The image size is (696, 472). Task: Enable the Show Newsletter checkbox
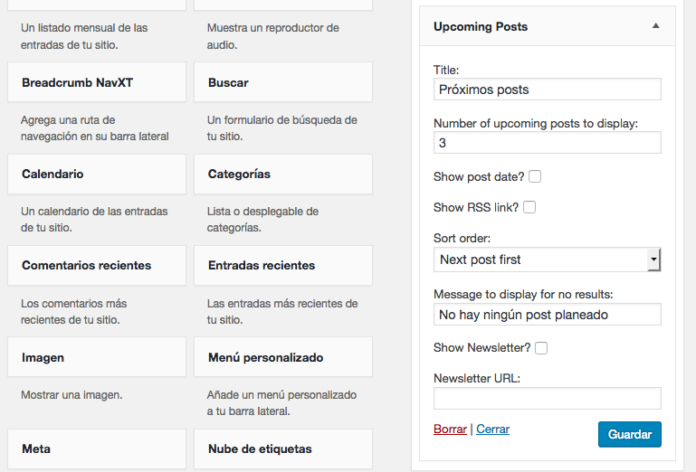pos(541,348)
